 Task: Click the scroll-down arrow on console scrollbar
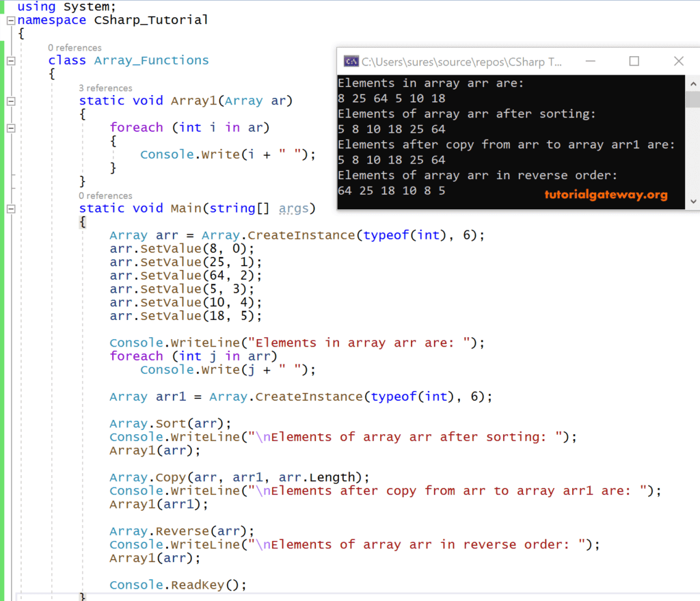click(x=693, y=202)
